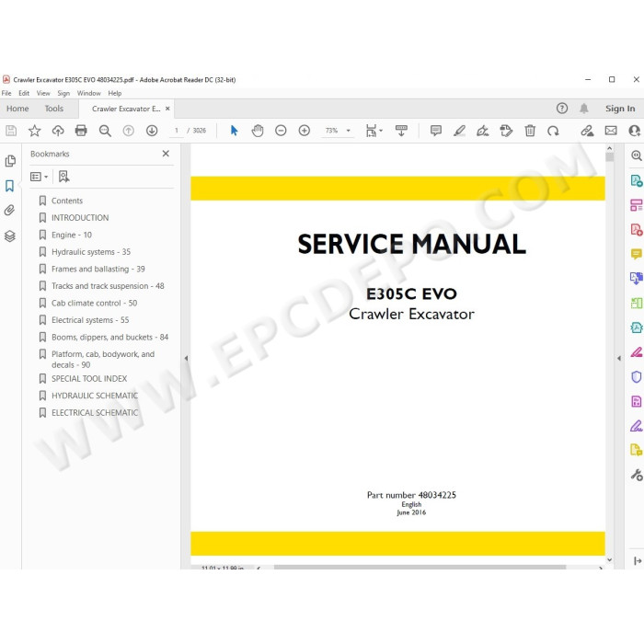The width and height of the screenshot is (644, 644).
Task: Open the zoom percentage dropdown
Action: click(x=349, y=131)
